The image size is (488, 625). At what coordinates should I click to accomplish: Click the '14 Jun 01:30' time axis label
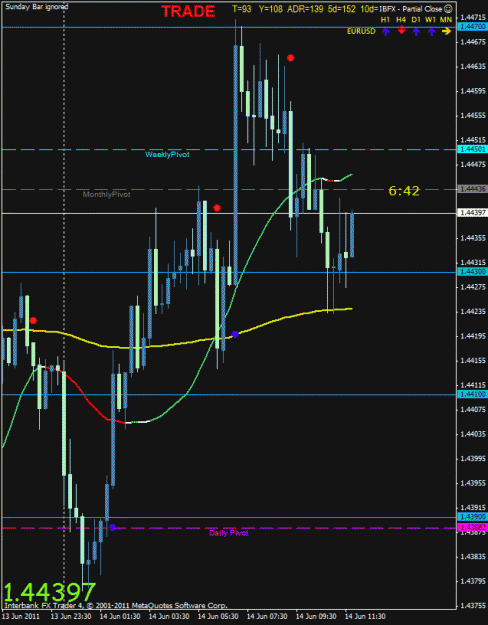[x=120, y=616]
